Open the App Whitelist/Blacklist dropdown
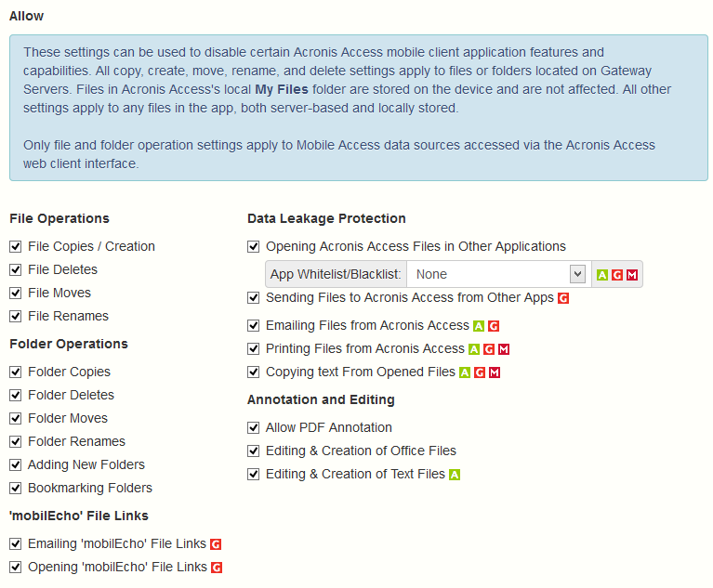The image size is (713, 588). [499, 274]
